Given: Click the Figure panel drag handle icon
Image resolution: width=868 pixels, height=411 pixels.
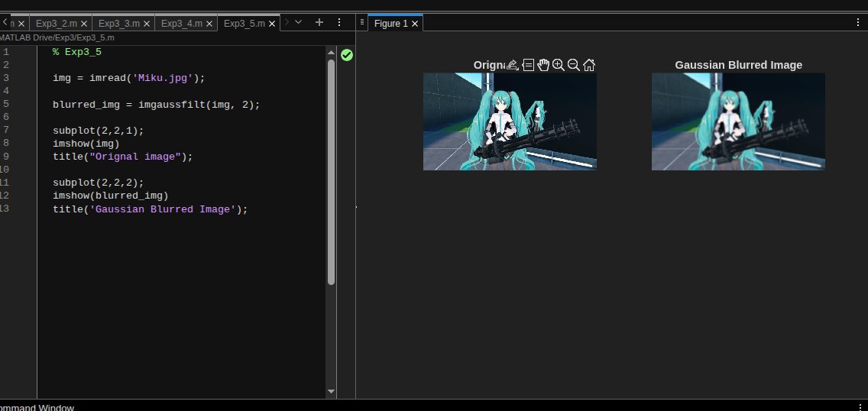Looking at the screenshot, I should click(362, 22).
